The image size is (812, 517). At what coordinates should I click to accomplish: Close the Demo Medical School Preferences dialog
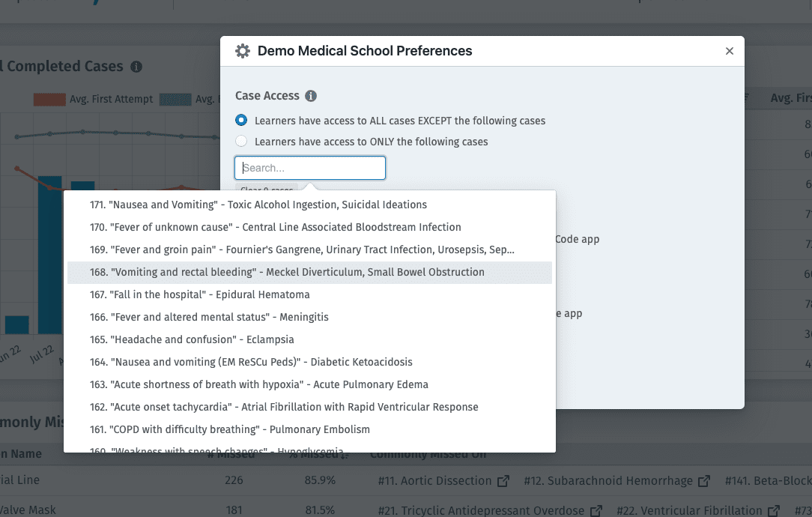tap(729, 51)
